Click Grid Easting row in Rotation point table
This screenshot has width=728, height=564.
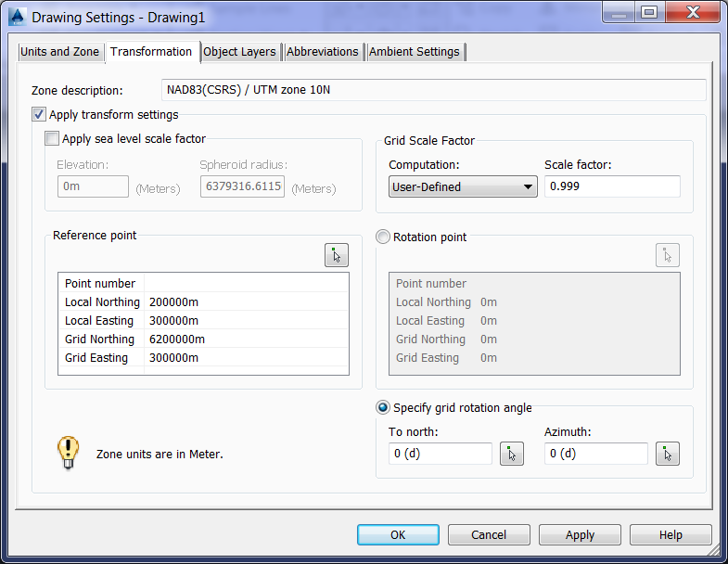534,358
